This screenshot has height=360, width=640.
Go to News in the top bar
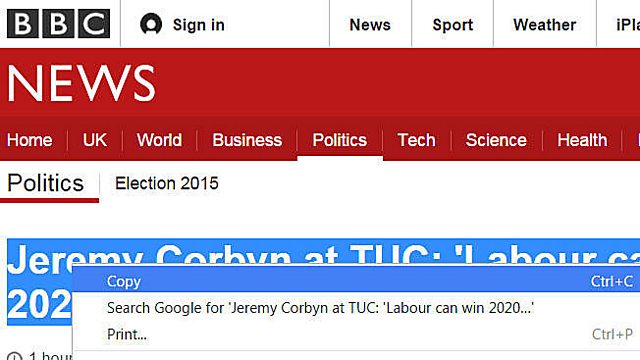370,24
